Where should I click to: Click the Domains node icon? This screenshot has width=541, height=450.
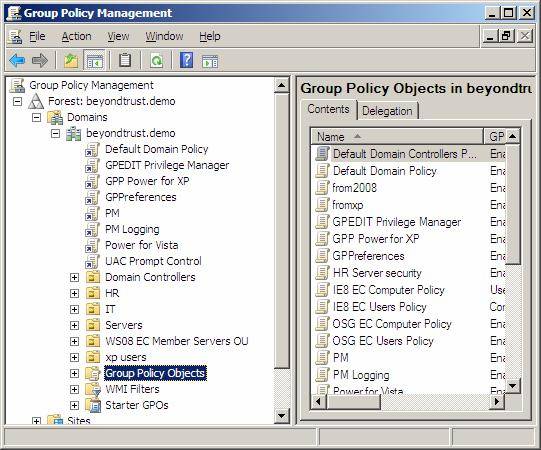(55, 117)
